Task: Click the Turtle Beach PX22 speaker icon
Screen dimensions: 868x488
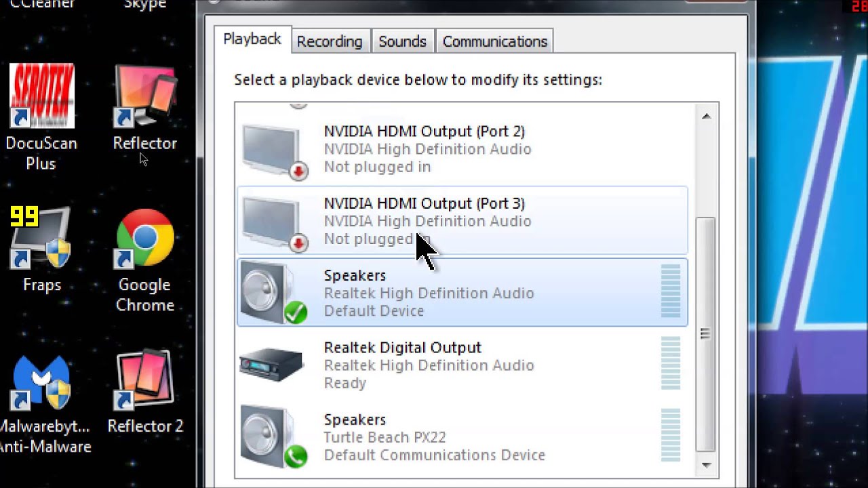Action: (274, 438)
